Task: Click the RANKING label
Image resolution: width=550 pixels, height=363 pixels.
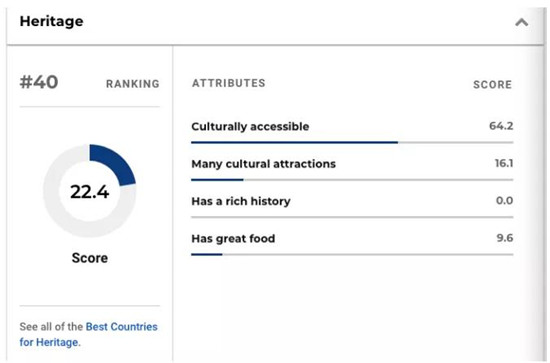Action: point(133,84)
